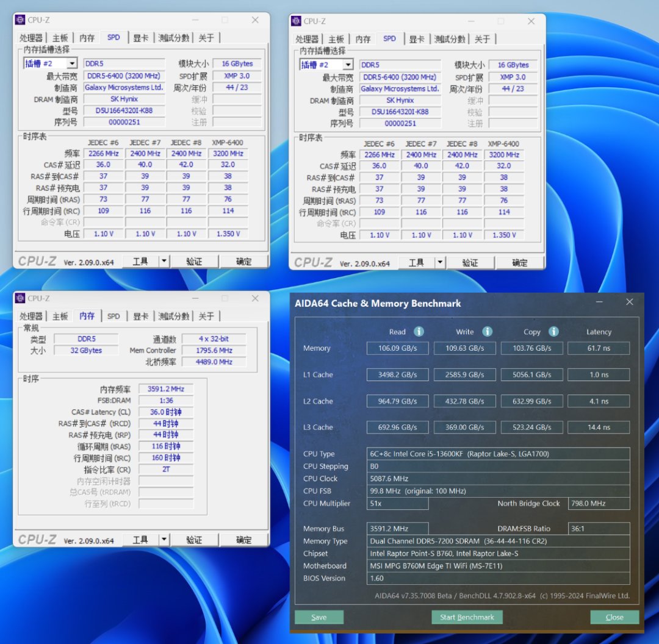The width and height of the screenshot is (659, 644).
Task: Click 确定 button in bottom-left CPU-Z
Action: (x=243, y=539)
